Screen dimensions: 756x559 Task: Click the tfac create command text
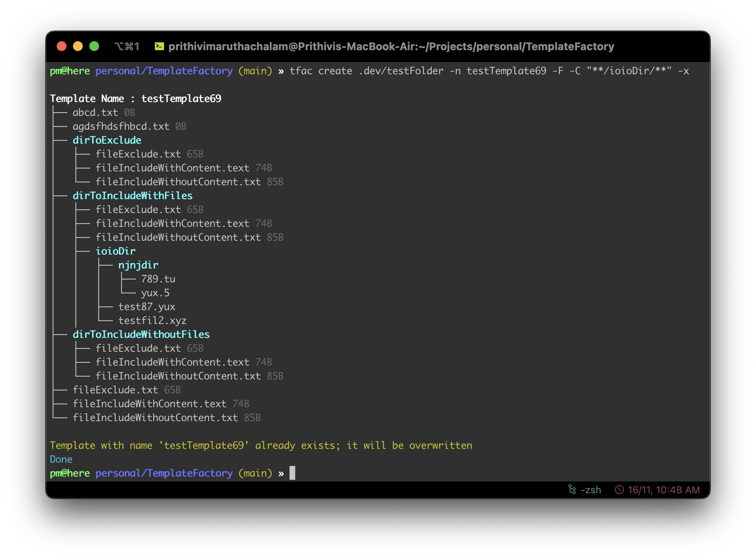point(489,71)
